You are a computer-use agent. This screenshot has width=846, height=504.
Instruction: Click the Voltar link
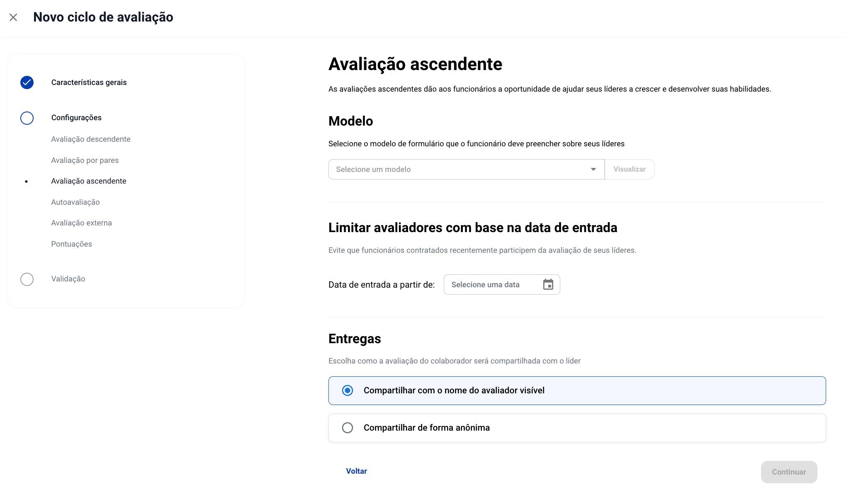[357, 471]
